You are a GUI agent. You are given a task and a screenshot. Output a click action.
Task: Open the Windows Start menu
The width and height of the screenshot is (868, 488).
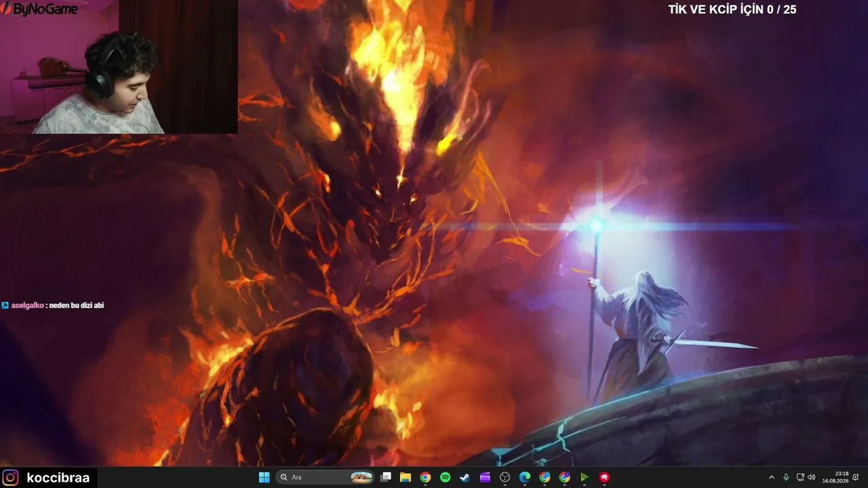click(264, 477)
